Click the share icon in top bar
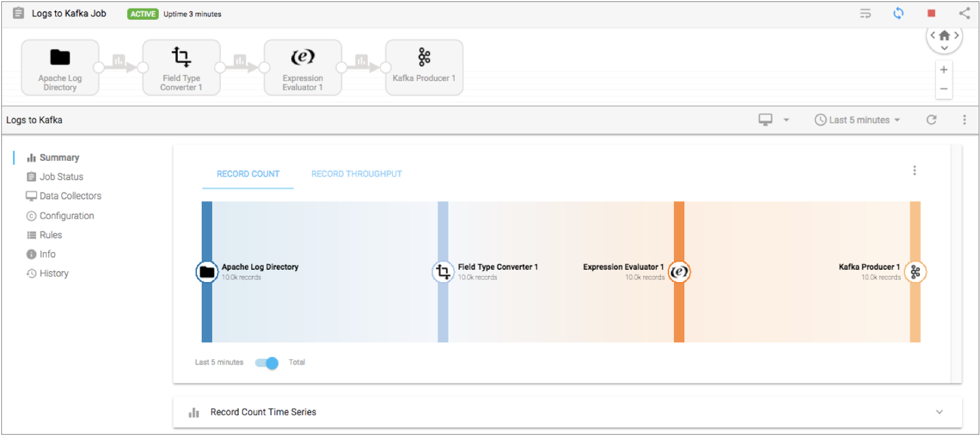Screen dimensions: 980x436 tap(964, 13)
